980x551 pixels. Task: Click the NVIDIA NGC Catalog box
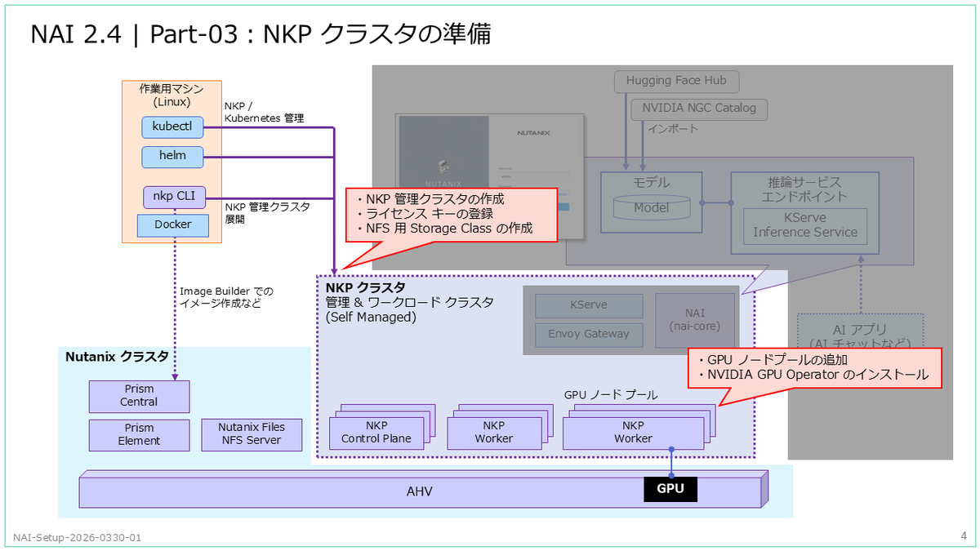(699, 108)
